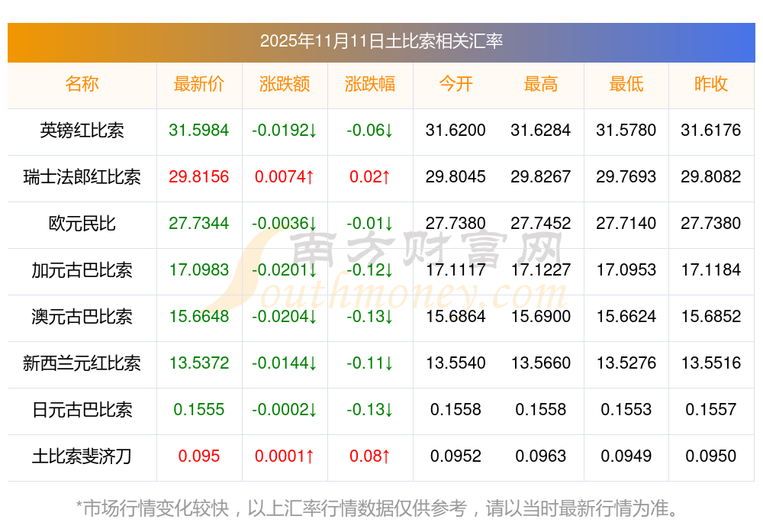763x532 pixels.
Task: Click change amount -0.0192↓
Action: point(284,131)
